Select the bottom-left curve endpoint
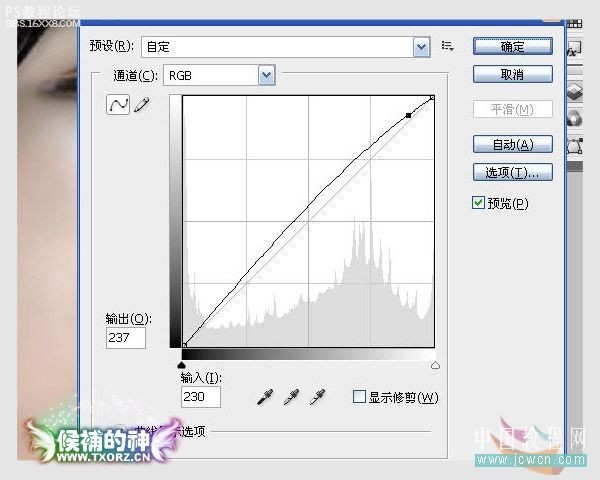The image size is (600, 480). click(x=184, y=345)
